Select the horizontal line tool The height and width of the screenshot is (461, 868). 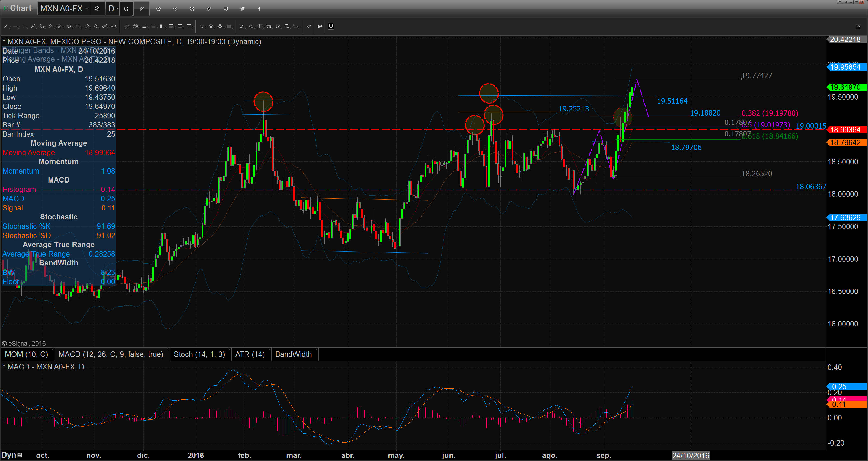[x=15, y=26]
